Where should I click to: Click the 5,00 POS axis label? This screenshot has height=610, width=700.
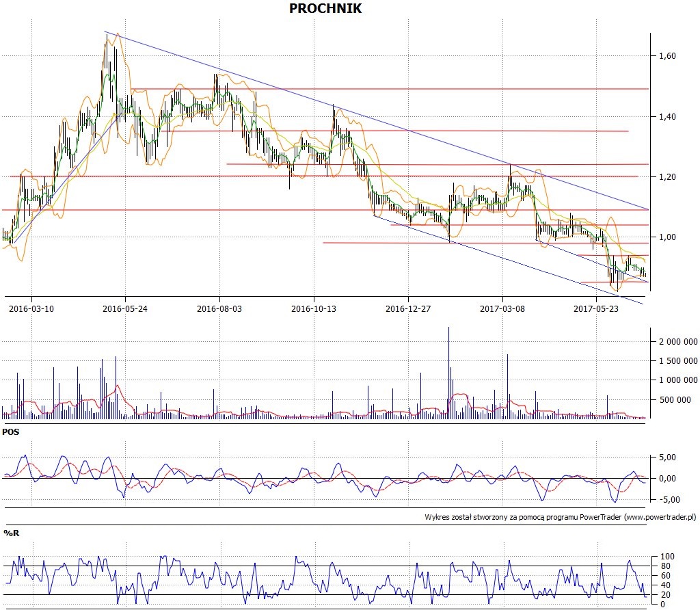point(667,457)
